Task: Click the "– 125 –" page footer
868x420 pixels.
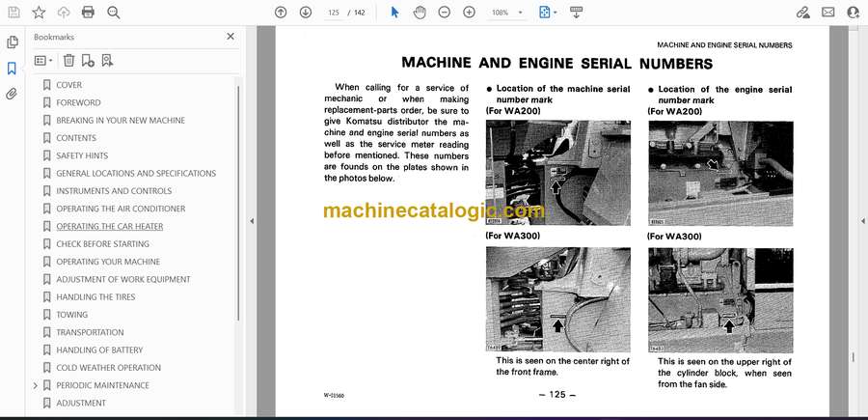Action: tap(557, 395)
